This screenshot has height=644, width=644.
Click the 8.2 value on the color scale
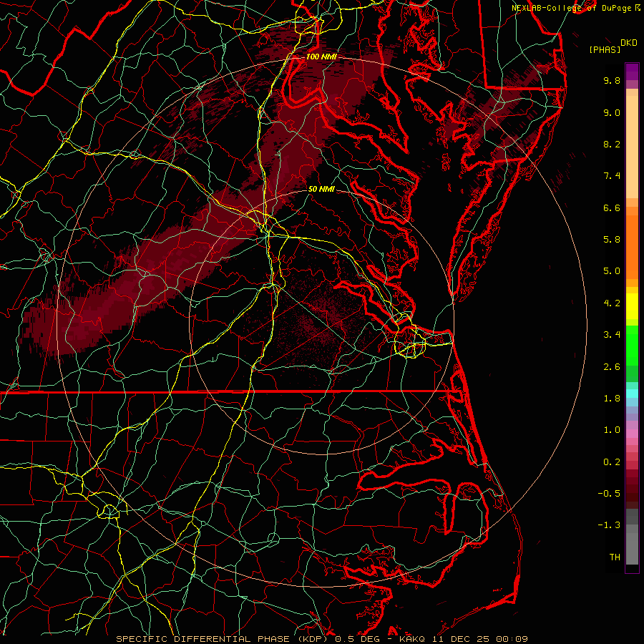(x=612, y=144)
